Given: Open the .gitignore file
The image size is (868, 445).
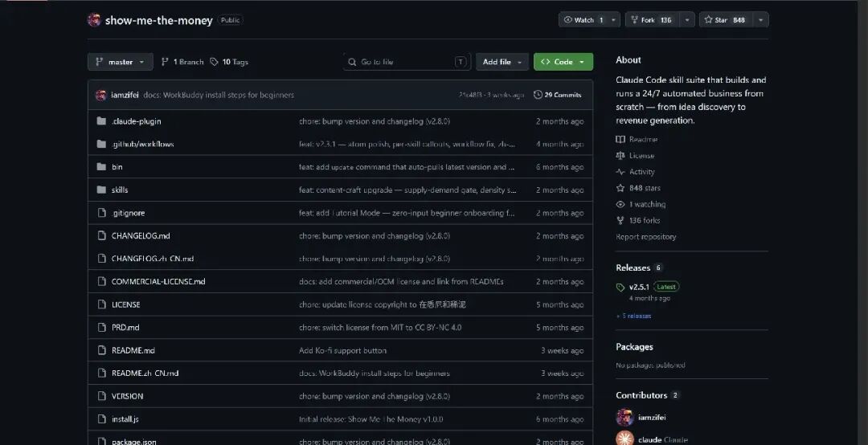Looking at the screenshot, I should pos(128,213).
